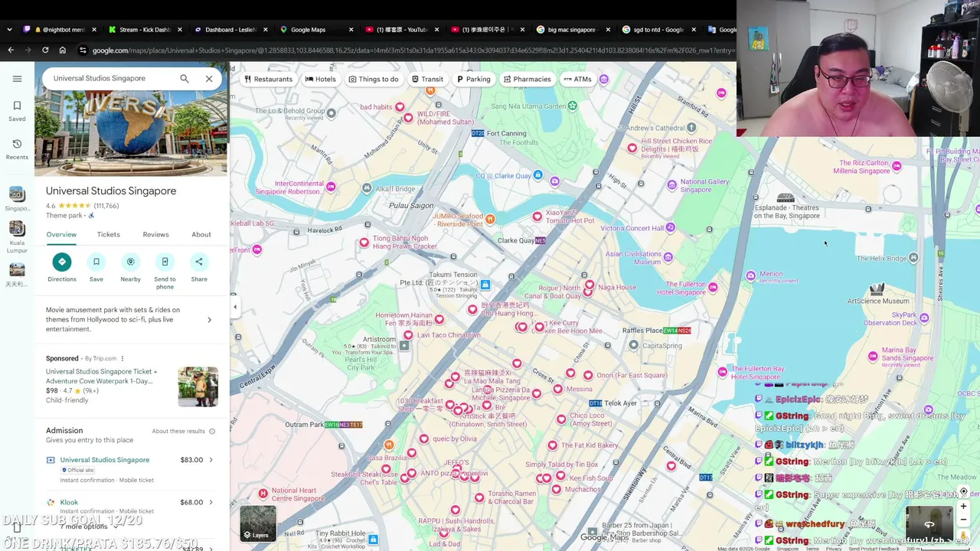This screenshot has width=980, height=551.
Task: Reload the Google Maps page
Action: [x=45, y=51]
